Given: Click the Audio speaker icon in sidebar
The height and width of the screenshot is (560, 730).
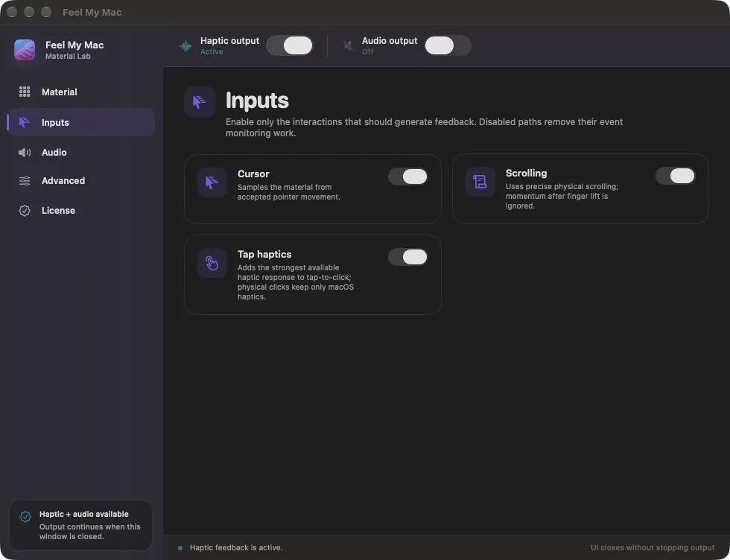Looking at the screenshot, I should coord(25,152).
